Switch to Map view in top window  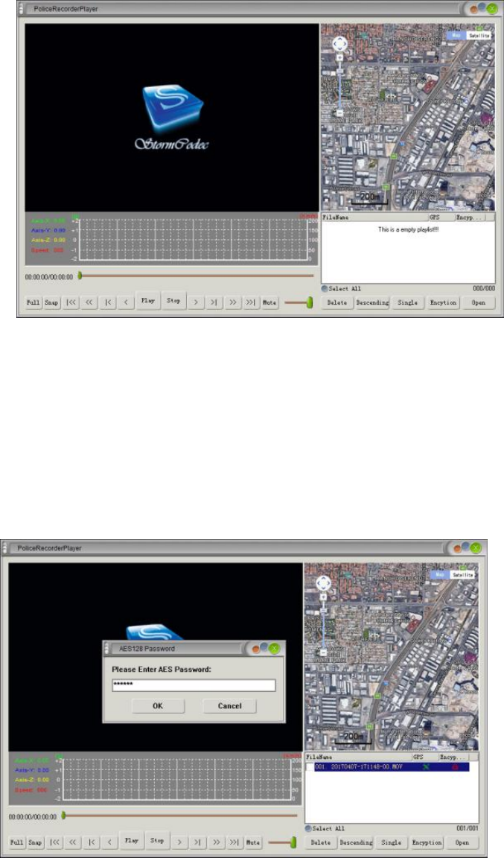pos(456,36)
